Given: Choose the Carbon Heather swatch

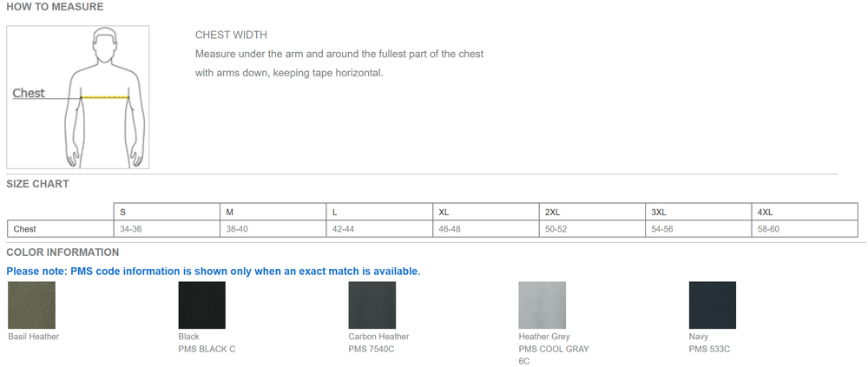Looking at the screenshot, I should coord(372,305).
